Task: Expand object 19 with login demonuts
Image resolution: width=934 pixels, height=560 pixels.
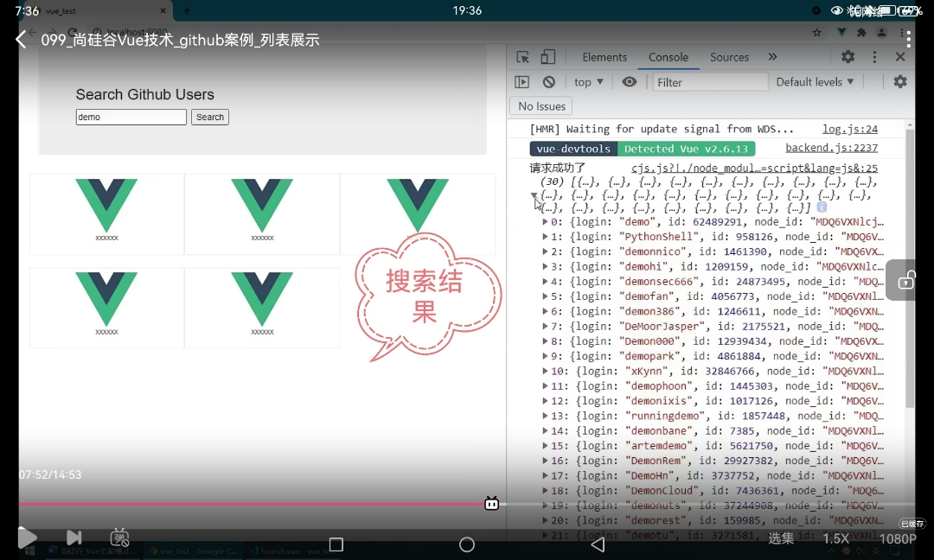Action: point(545,506)
